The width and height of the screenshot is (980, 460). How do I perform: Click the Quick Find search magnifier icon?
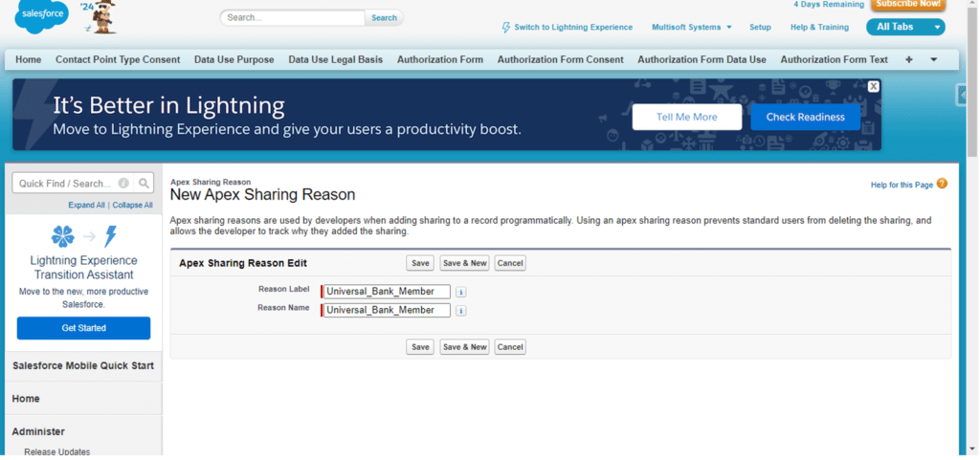(x=144, y=184)
